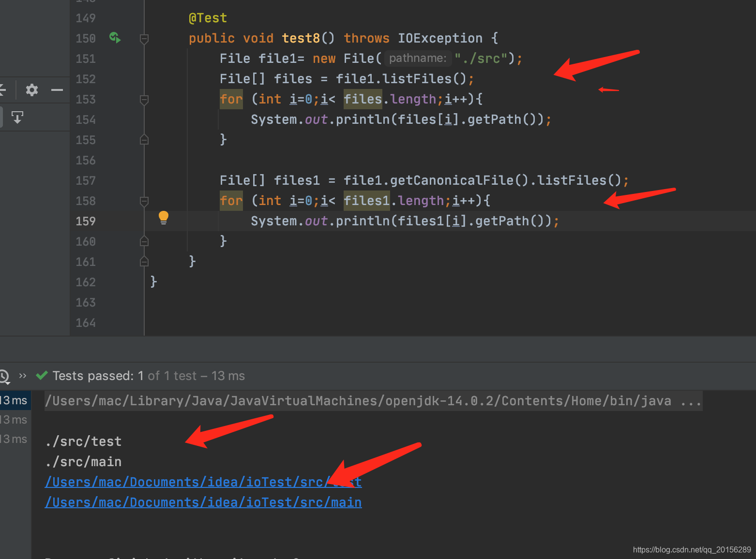This screenshot has height=559, width=756.
Task: Click the green Tests passed checkmark icon
Action: (x=42, y=375)
